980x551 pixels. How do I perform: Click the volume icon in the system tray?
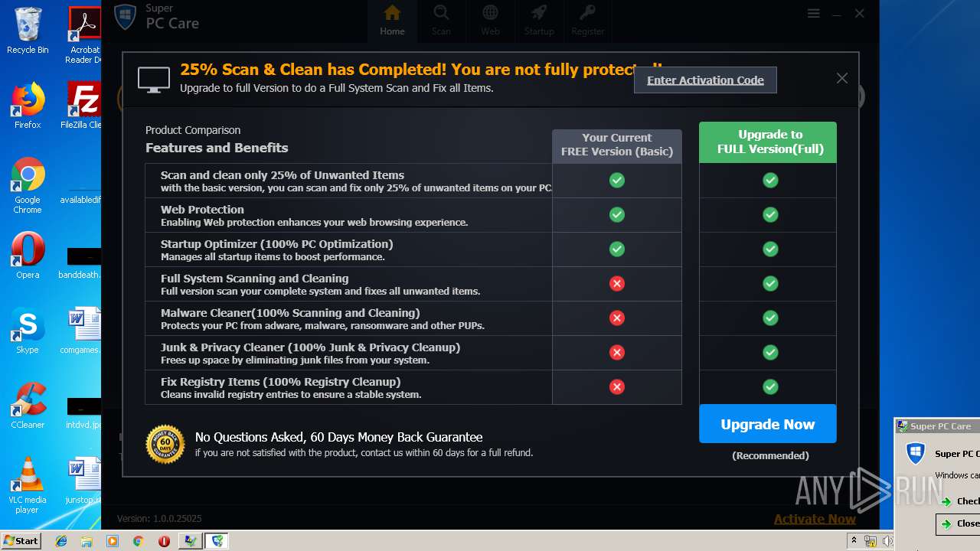[x=887, y=541]
